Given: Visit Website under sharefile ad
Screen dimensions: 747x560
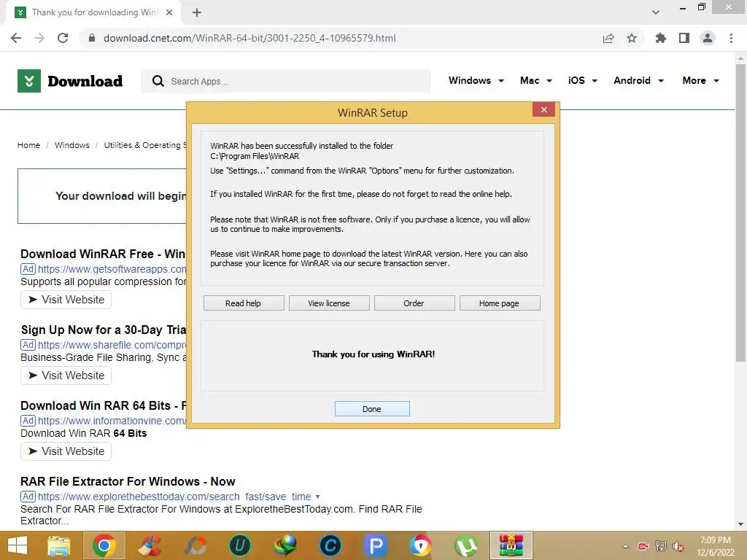Looking at the screenshot, I should click(x=66, y=376).
